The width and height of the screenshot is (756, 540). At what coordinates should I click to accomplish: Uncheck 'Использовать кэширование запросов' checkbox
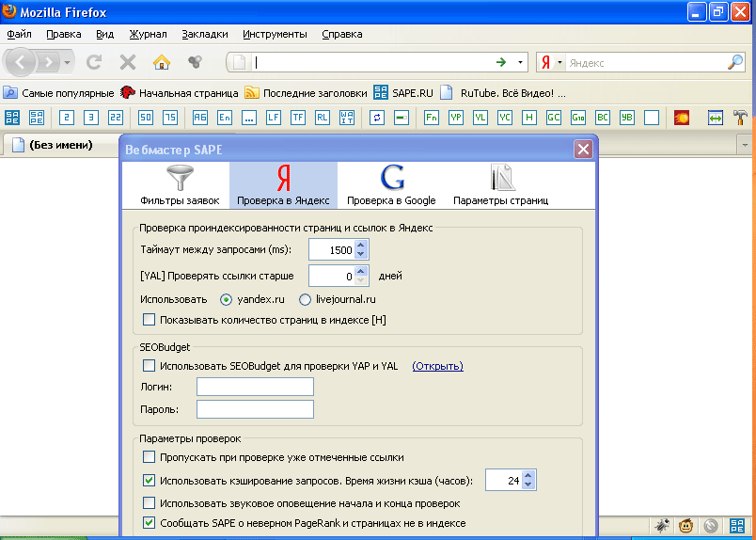tap(149, 481)
